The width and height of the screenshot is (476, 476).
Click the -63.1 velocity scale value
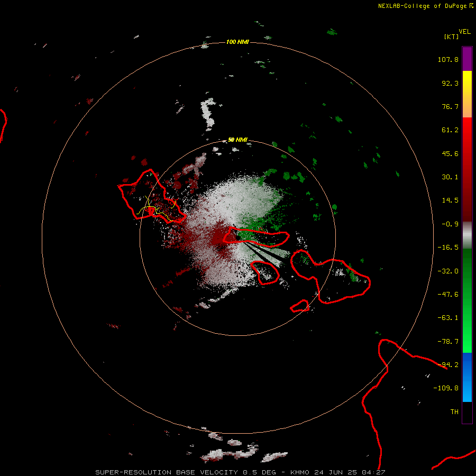click(x=448, y=318)
